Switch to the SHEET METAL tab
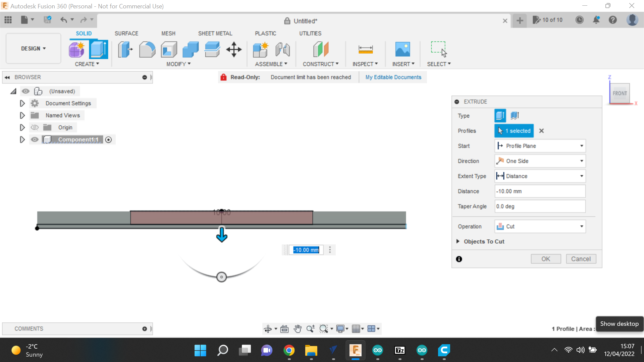 [x=215, y=33]
